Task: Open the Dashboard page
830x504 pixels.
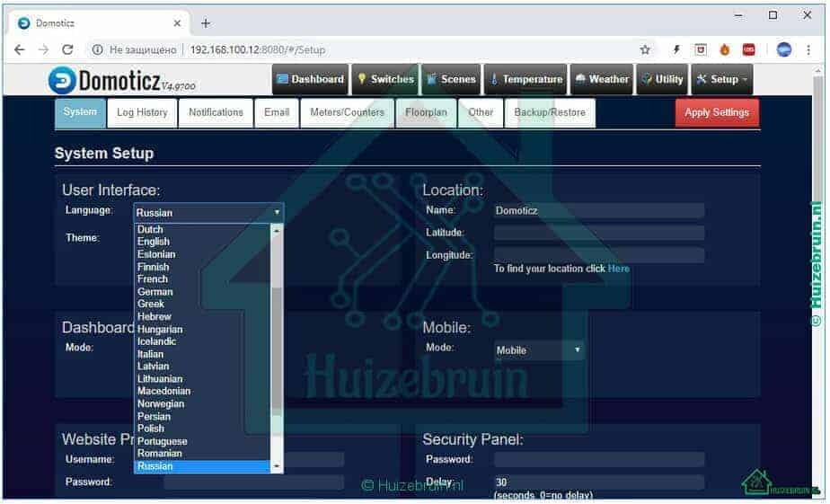Action: (311, 79)
